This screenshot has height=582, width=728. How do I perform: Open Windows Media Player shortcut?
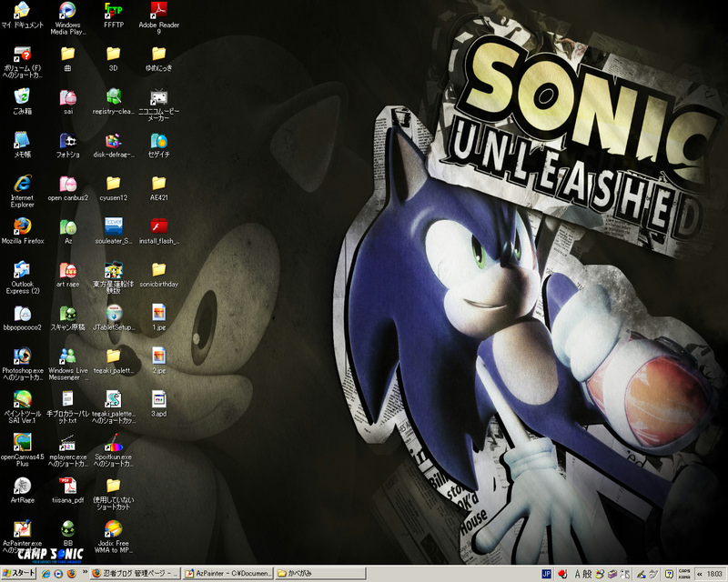(67, 11)
